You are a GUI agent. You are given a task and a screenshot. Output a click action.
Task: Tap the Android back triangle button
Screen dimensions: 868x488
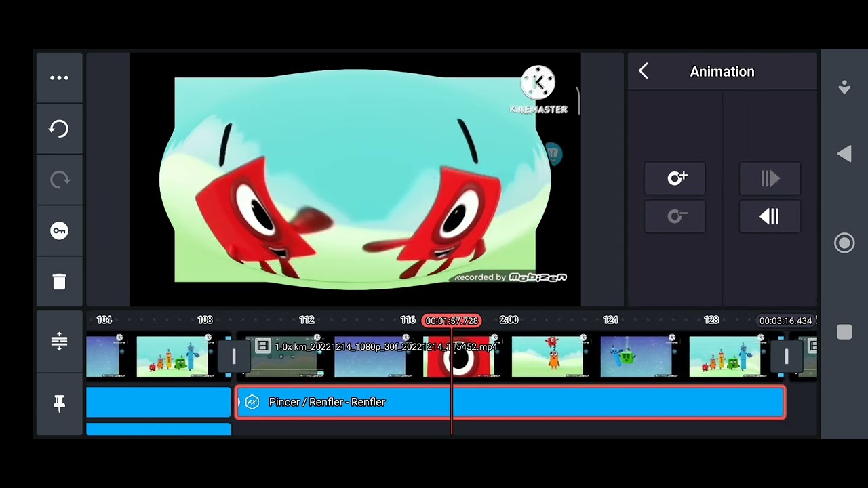[x=844, y=155]
